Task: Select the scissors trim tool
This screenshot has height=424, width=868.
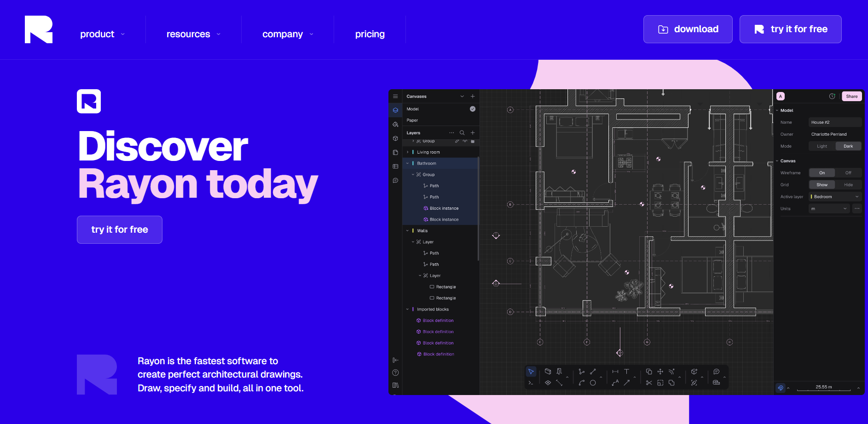Action: (649, 383)
